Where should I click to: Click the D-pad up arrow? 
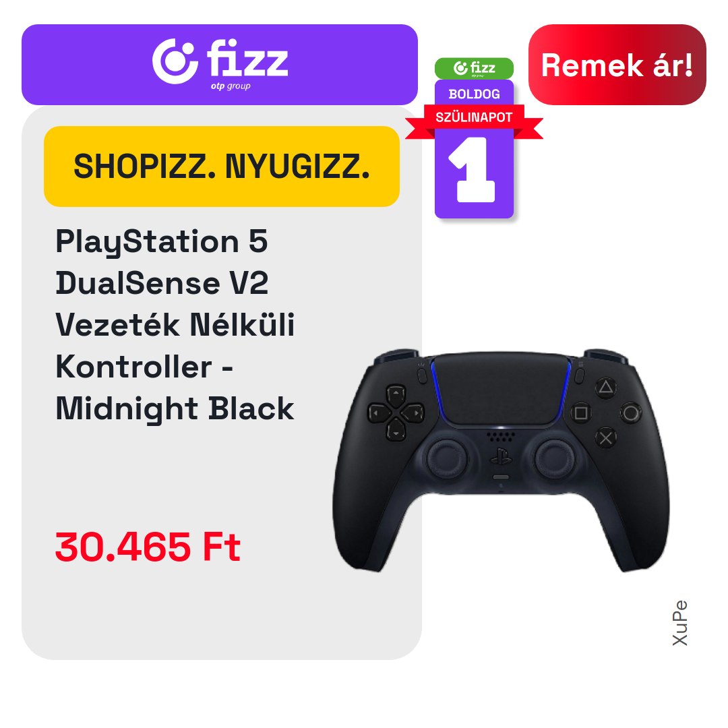[x=396, y=394]
